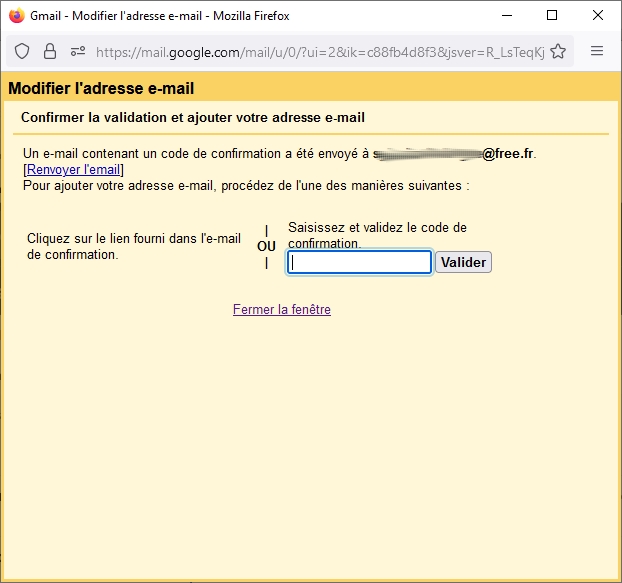Open site security padlock info
The image size is (622, 583).
click(50, 52)
